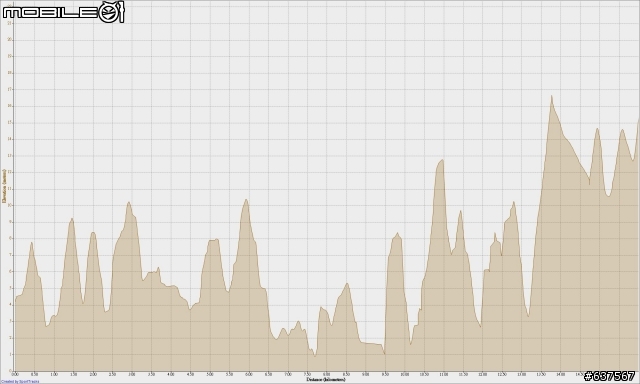Click the vertical 'Elevation (meters)' axis title

[x=4, y=186]
